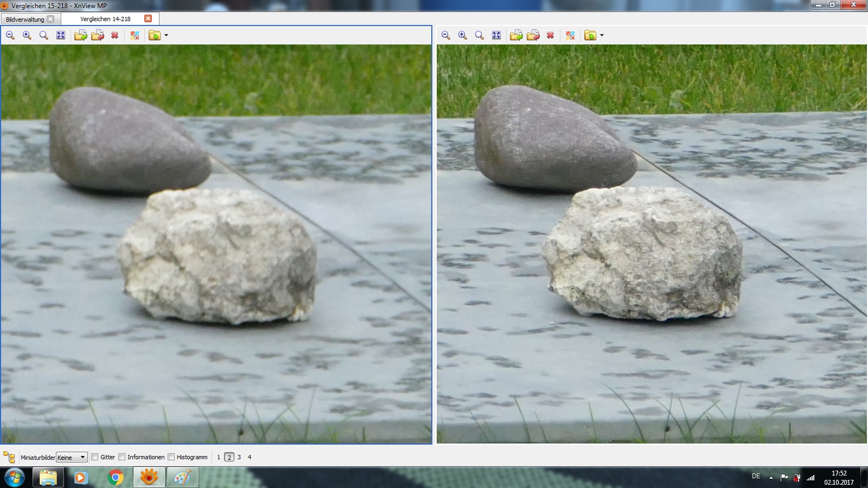Delete the right pane image
This screenshot has width=868, height=488.
point(550,35)
